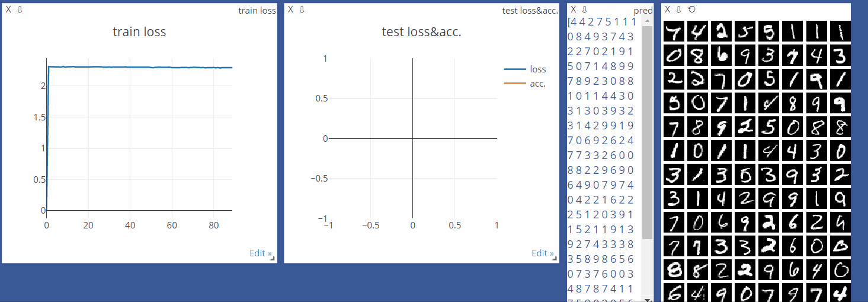The height and width of the screenshot is (302, 868).
Task: Close the digit images pane
Action: pyautogui.click(x=667, y=9)
